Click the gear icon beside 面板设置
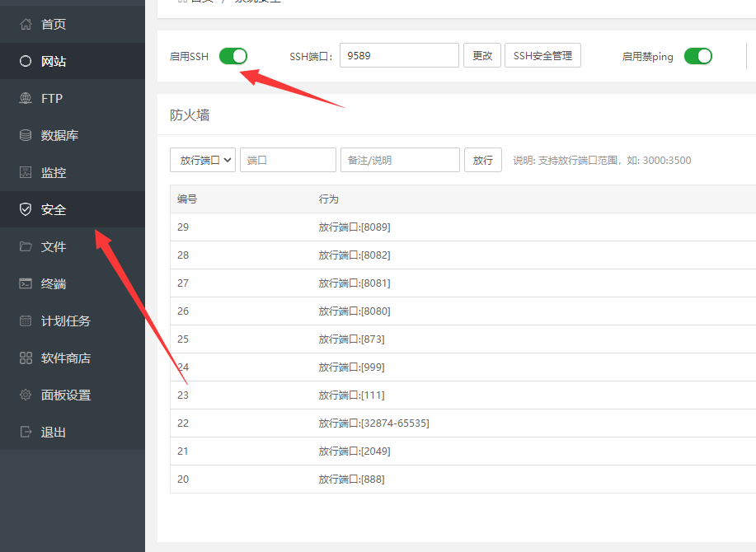 tap(26, 395)
